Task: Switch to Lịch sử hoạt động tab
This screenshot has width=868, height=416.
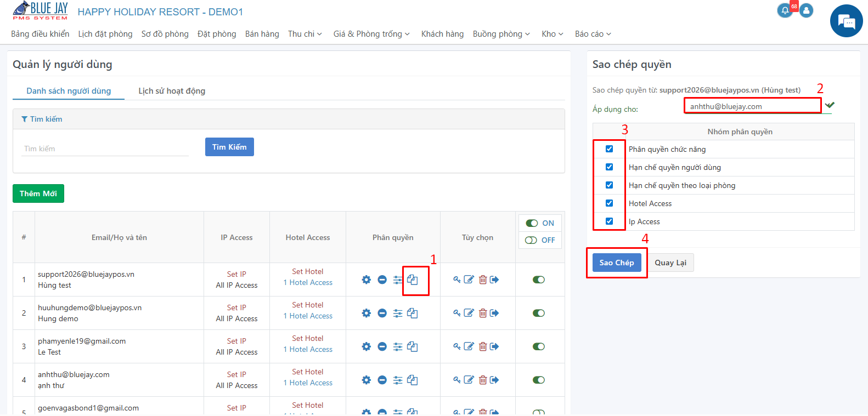Action: pos(172,91)
